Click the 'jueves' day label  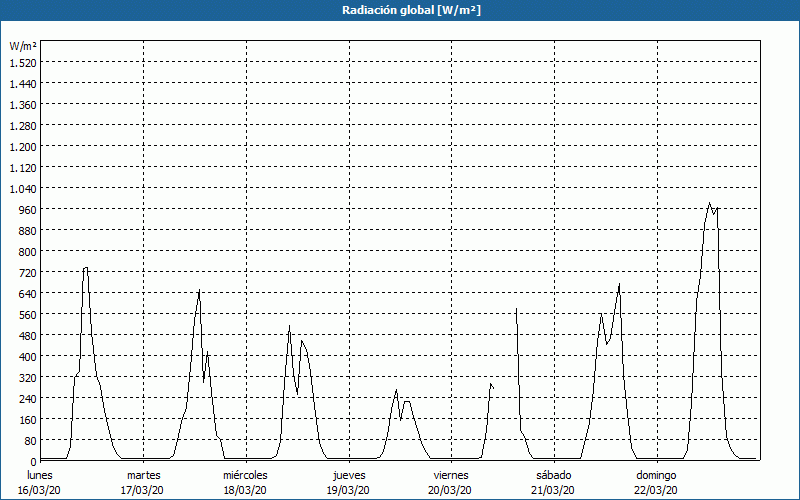(x=349, y=475)
